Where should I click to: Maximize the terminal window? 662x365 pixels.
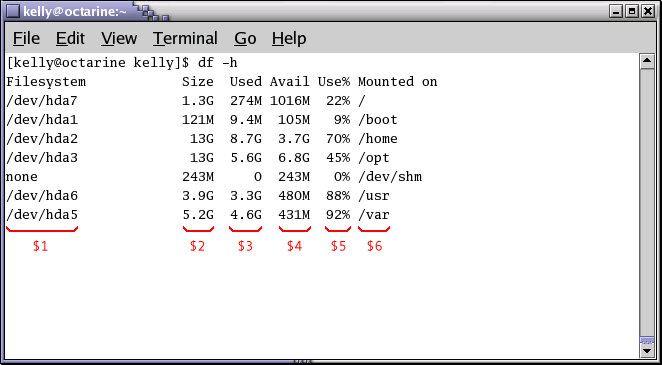[632, 11]
